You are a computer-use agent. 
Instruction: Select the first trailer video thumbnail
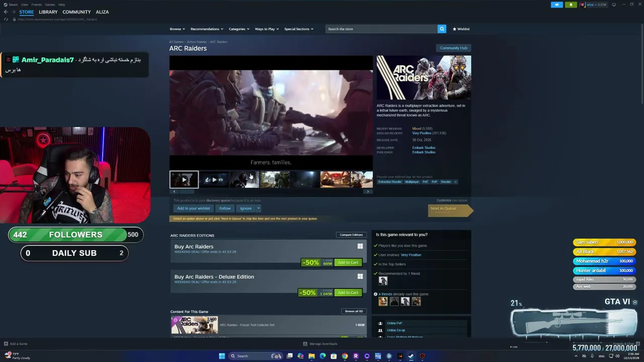pos(184,179)
